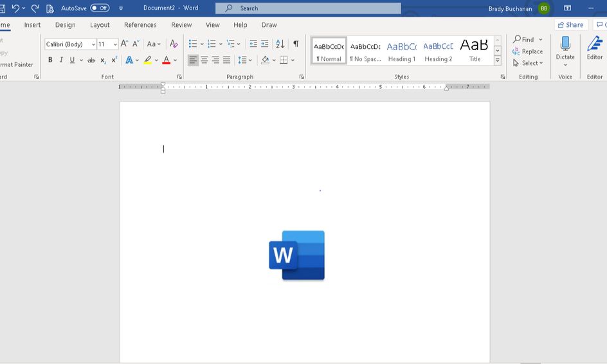Apply yellow text highlight color

[147, 60]
